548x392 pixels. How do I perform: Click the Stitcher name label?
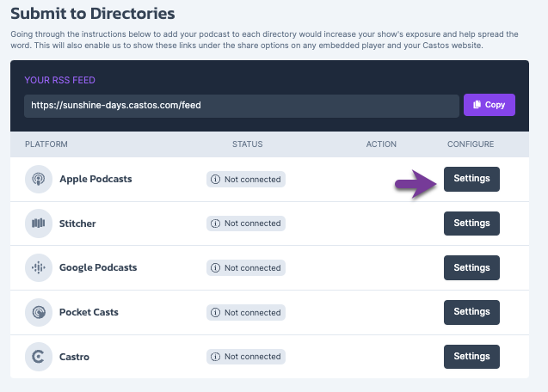77,224
